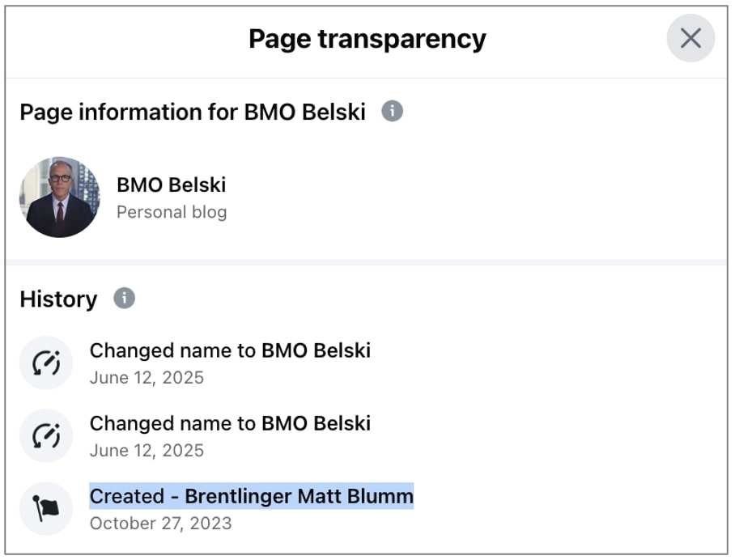Click the June 12, 2025 date text

click(x=148, y=377)
